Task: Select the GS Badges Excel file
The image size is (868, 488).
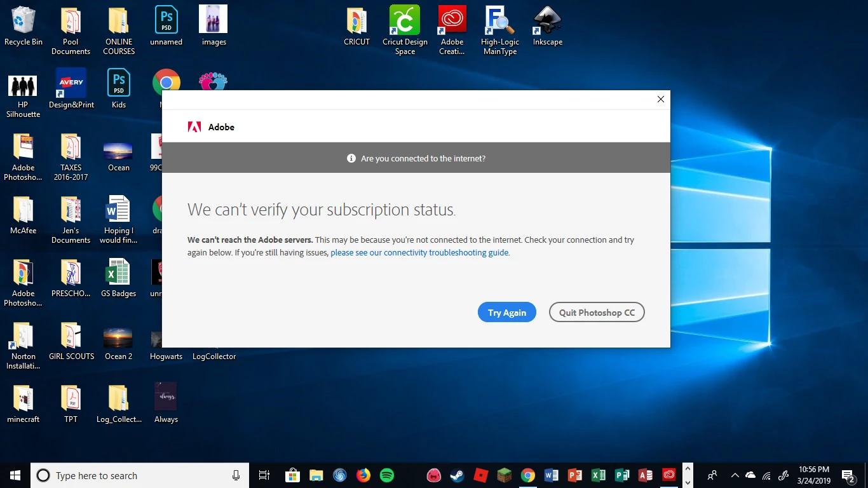Action: click(x=119, y=278)
